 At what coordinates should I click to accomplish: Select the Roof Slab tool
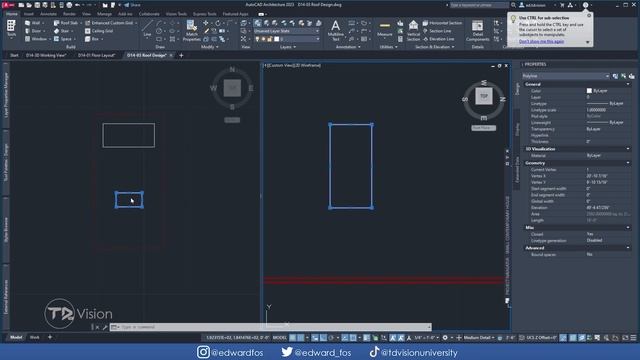point(66,23)
